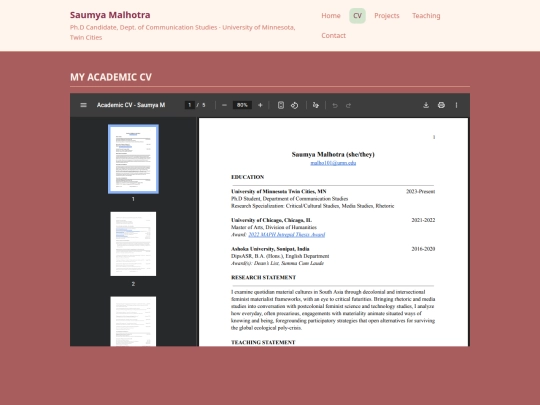Screen dimensions: 540x405
Task: Click the 'RESEARCH STATEMENT' heading
Action: click(263, 278)
